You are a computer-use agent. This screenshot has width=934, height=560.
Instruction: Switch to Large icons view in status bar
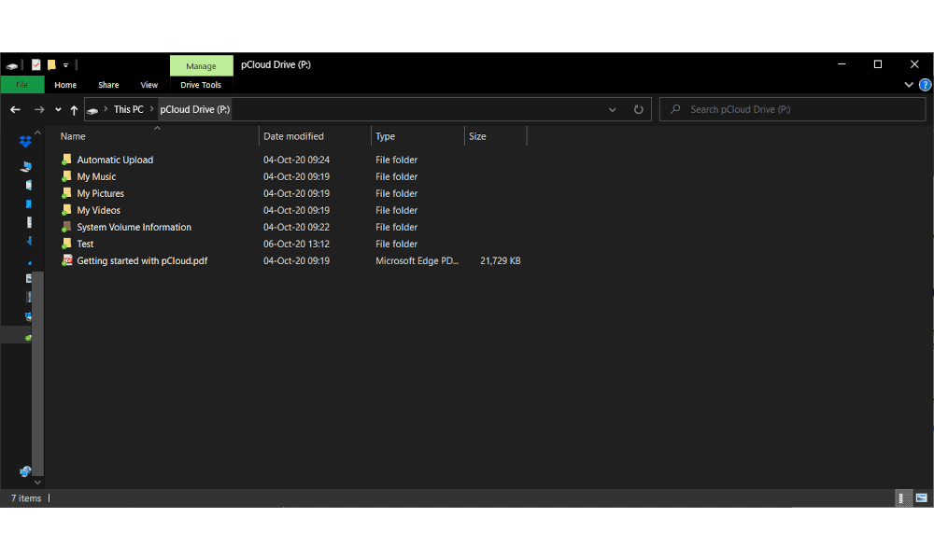(922, 498)
